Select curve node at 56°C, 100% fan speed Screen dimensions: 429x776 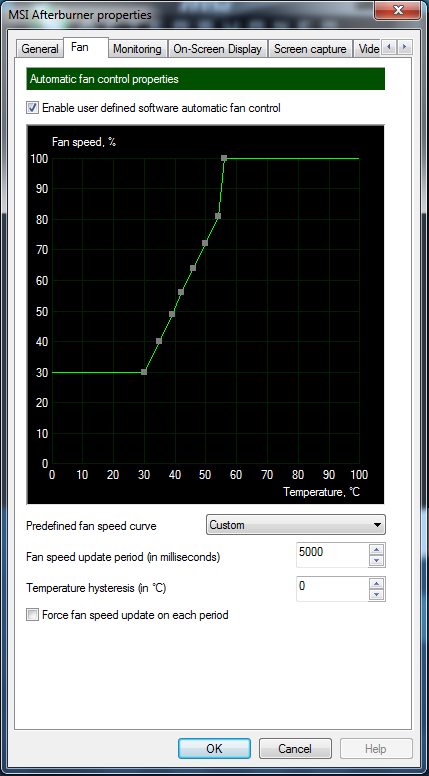click(x=224, y=158)
